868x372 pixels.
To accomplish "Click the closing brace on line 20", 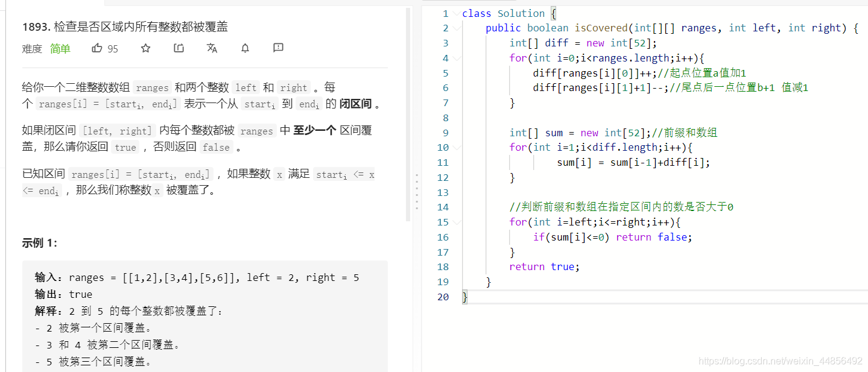I will point(465,297).
